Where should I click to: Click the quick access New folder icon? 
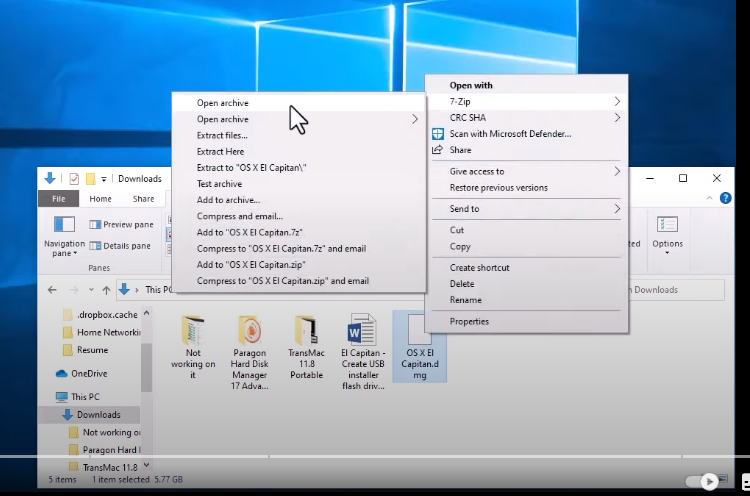(90, 179)
